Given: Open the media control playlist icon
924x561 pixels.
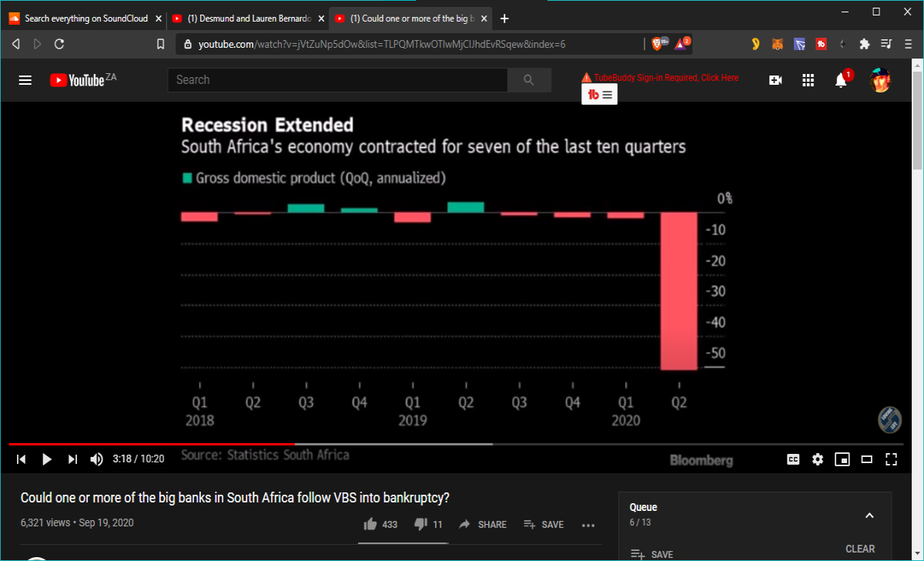Looking at the screenshot, I should [x=886, y=45].
